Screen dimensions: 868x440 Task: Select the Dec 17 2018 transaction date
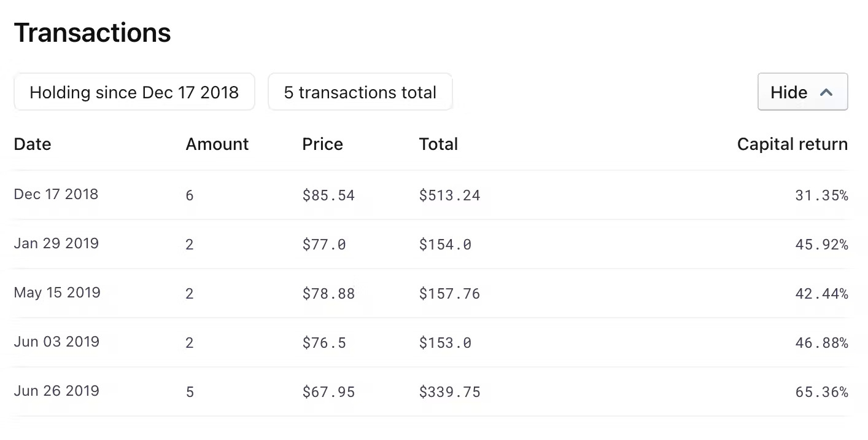(56, 194)
